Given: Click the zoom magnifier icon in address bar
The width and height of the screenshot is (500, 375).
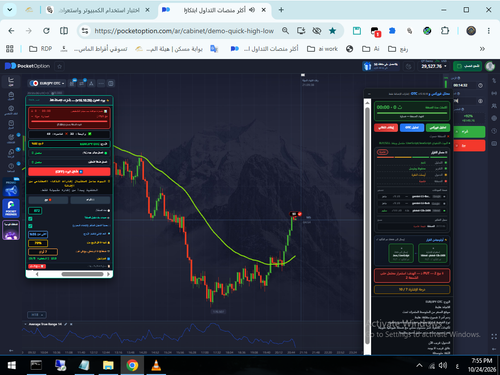Looking at the screenshot, I should [285, 31].
